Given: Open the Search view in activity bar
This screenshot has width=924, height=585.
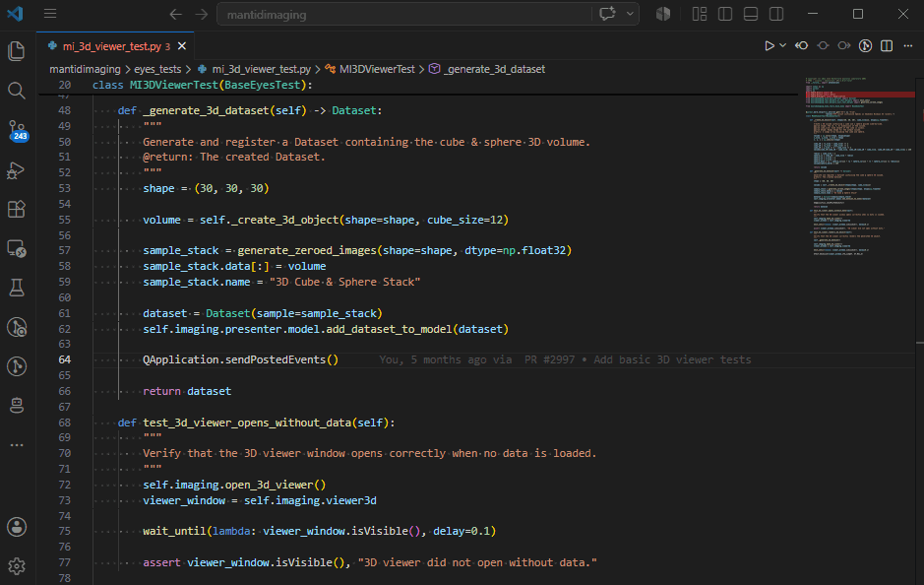Looking at the screenshot, I should [x=17, y=91].
